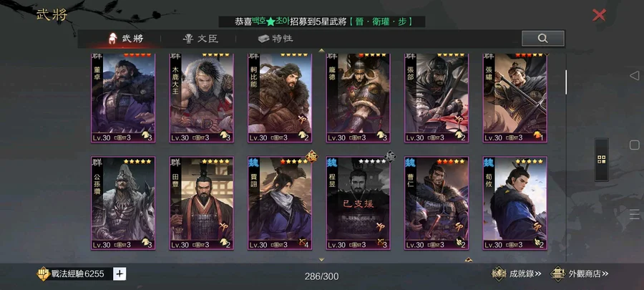Tap Android home square button
This screenshot has height=290, width=644.
(x=634, y=145)
